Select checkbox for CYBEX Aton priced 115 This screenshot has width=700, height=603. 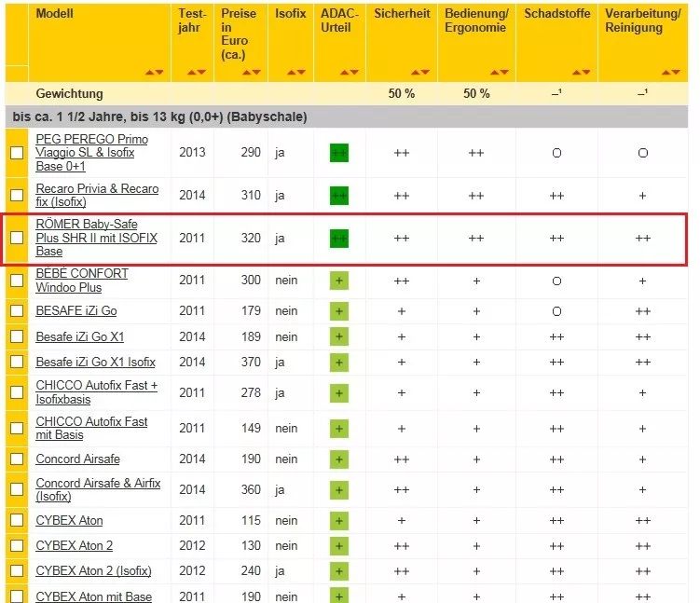[x=17, y=520]
